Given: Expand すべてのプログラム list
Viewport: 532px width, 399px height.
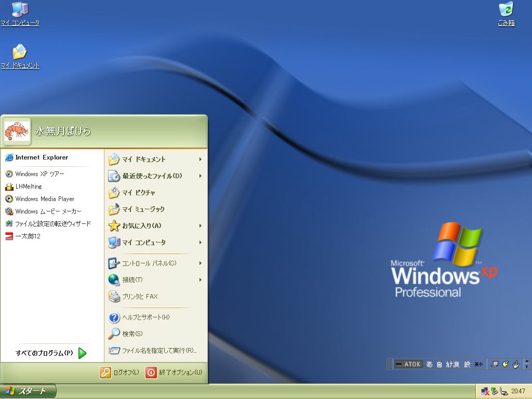Looking at the screenshot, I should [50, 353].
